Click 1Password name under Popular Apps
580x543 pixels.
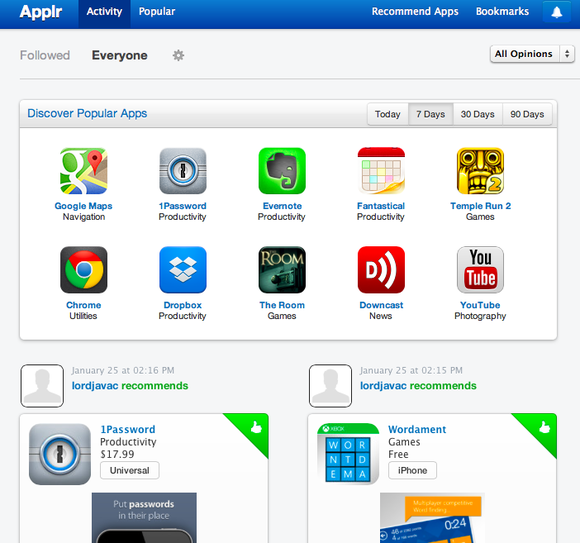coord(183,206)
